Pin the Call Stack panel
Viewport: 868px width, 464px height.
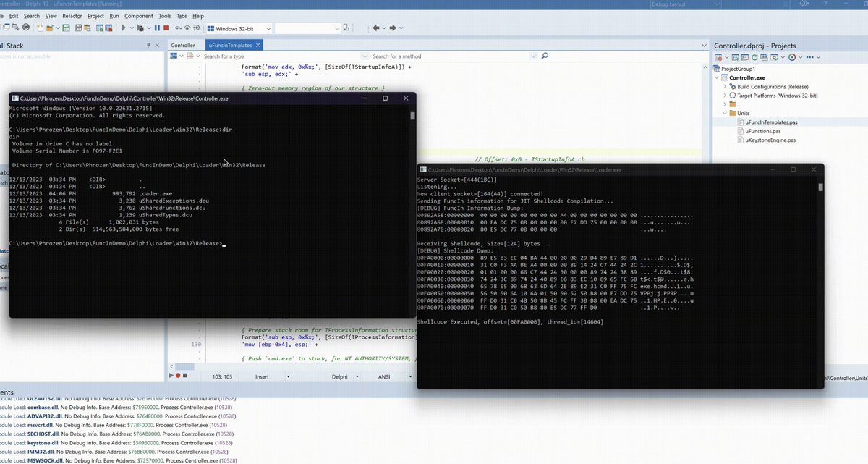click(148, 45)
